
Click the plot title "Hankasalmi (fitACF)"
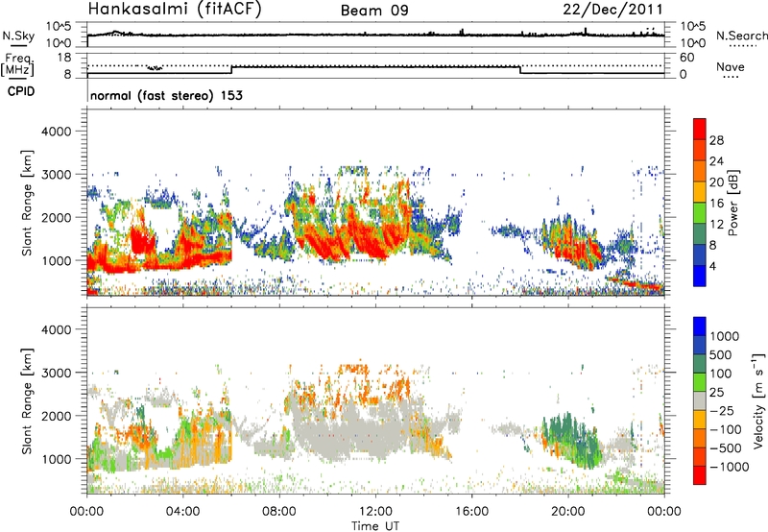click(175, 10)
